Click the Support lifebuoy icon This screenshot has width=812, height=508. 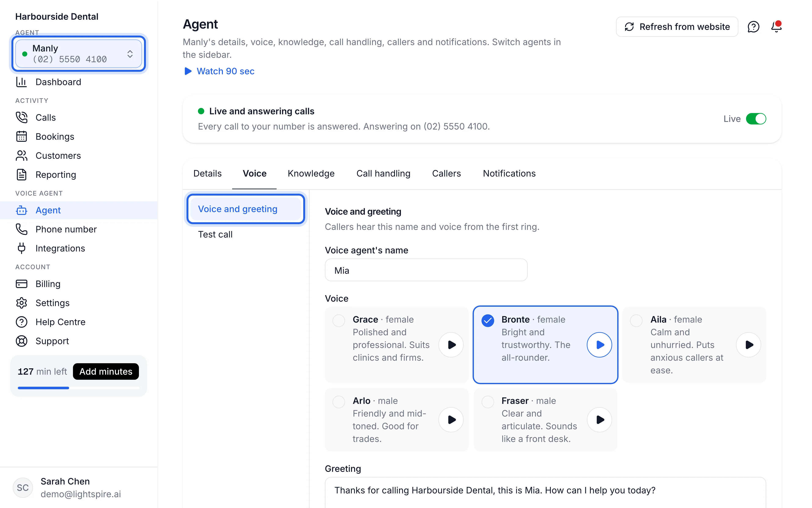click(x=22, y=341)
